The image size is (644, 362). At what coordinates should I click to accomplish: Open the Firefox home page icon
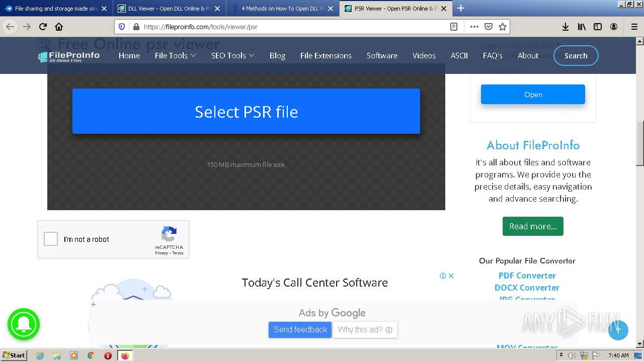59,27
